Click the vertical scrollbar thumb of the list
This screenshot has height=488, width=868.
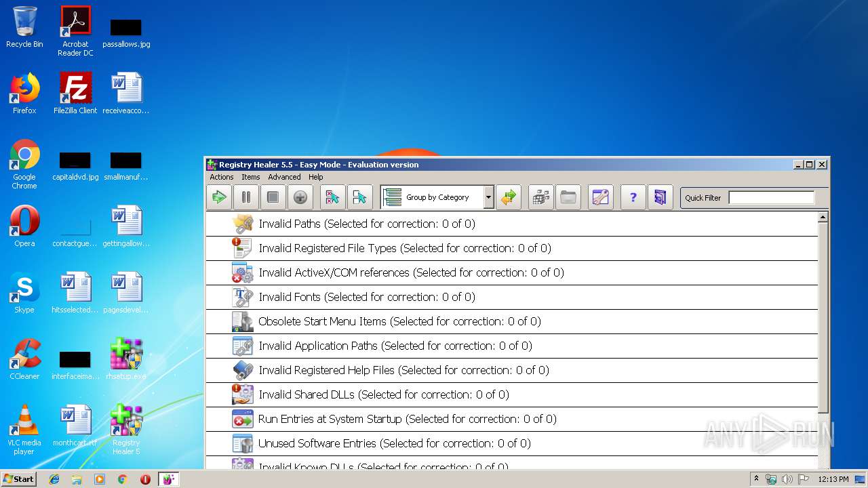point(823,318)
